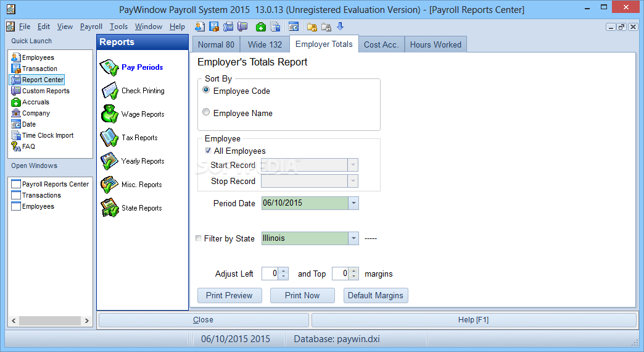Switch to Cost Acc. tab
Viewport: 644px width, 352px height.
click(x=381, y=45)
